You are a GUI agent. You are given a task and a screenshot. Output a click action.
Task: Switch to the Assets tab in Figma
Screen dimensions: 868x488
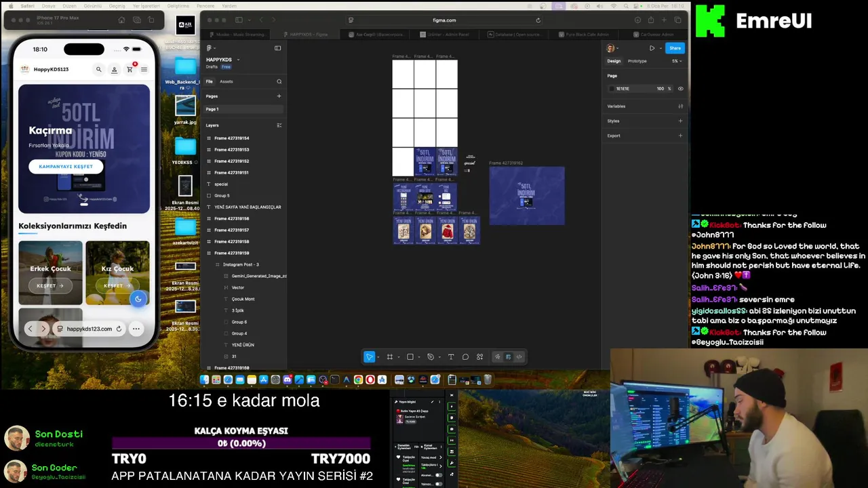[x=226, y=81]
